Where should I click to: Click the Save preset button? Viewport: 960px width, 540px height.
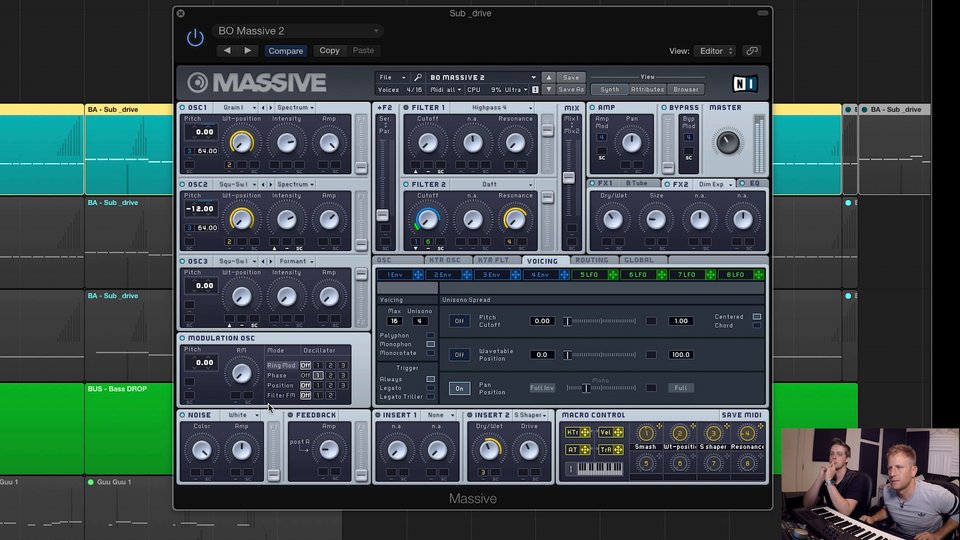pyautogui.click(x=571, y=78)
